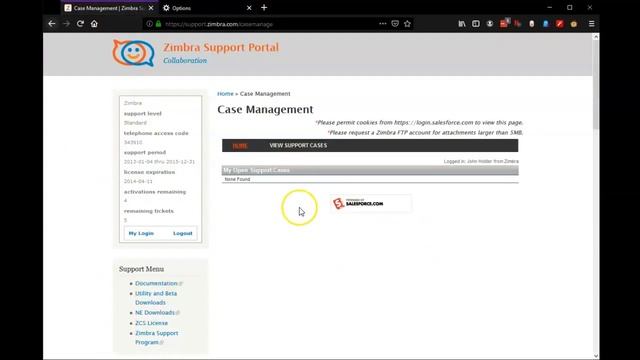640x360 pixels.
Task: Close the Options tab
Action: [x=249, y=8]
